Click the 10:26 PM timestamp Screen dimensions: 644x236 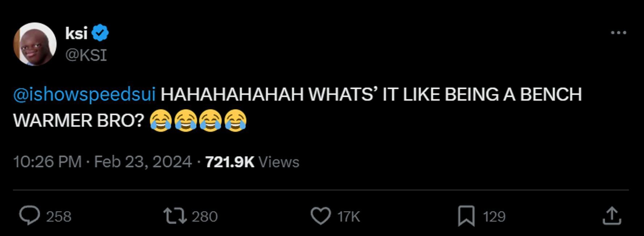tap(47, 162)
